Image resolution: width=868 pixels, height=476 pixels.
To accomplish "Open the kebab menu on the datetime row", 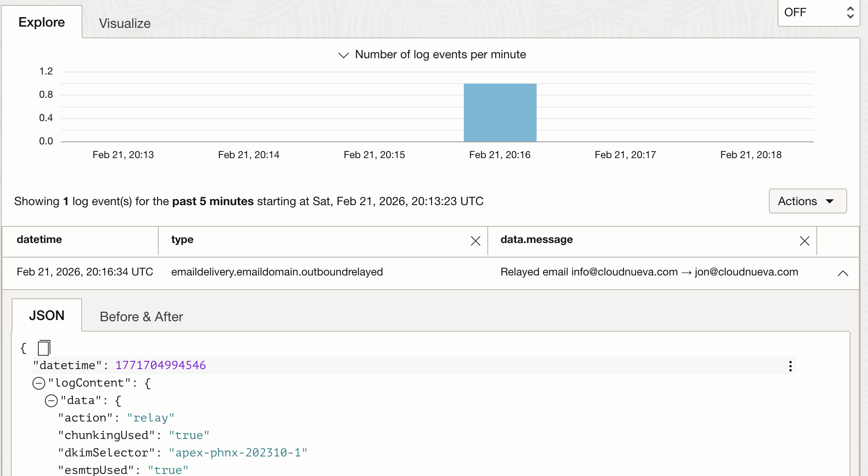I will 790,365.
